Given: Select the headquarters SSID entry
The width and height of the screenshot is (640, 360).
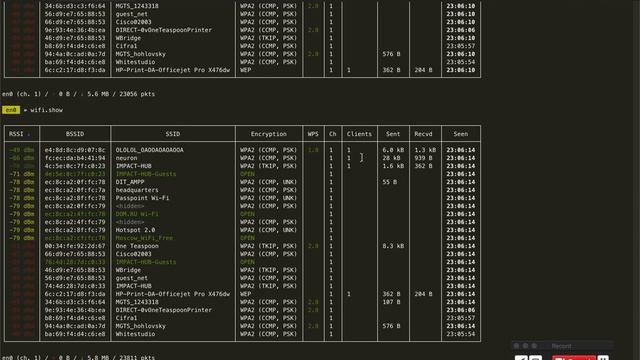Looking at the screenshot, I should point(137,190).
